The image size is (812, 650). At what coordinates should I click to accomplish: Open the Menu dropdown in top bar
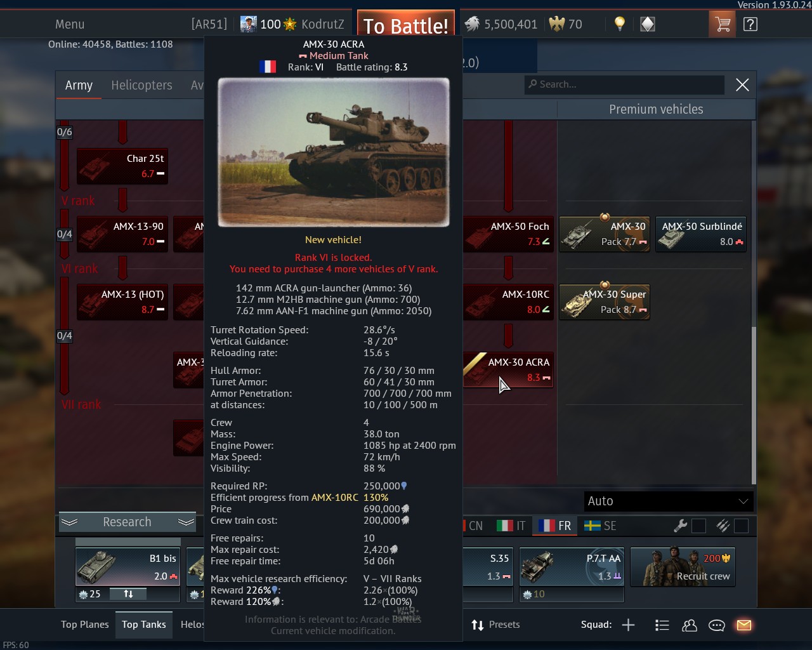pos(70,24)
